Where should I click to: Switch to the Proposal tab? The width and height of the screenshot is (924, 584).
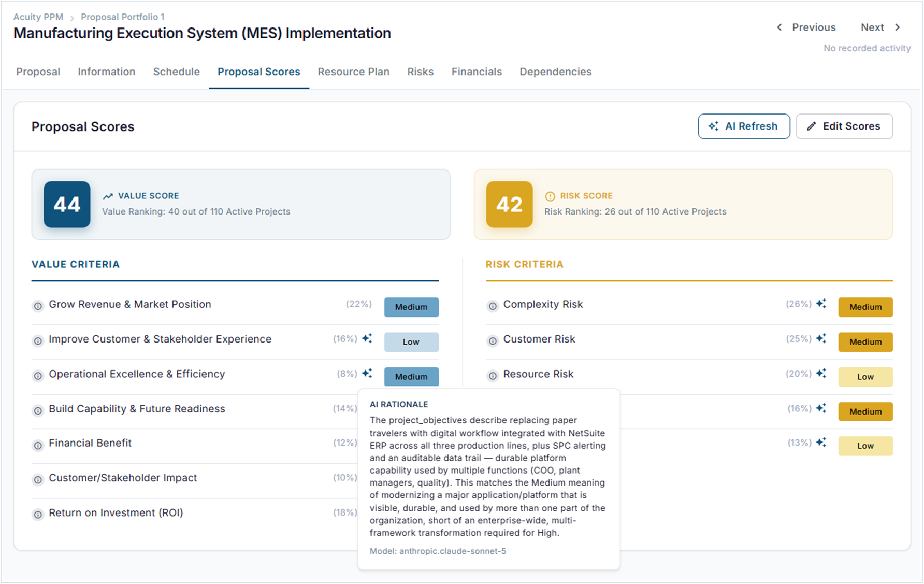coord(38,72)
